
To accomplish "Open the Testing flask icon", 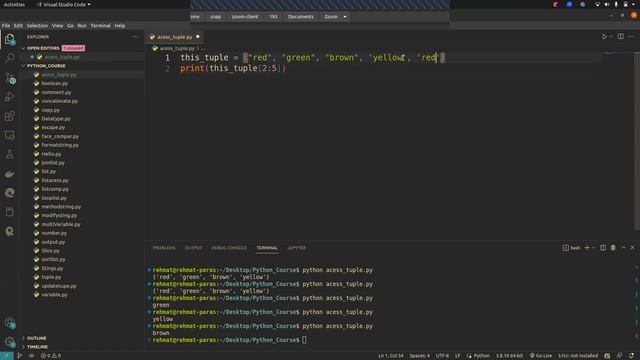I will pos(9,155).
